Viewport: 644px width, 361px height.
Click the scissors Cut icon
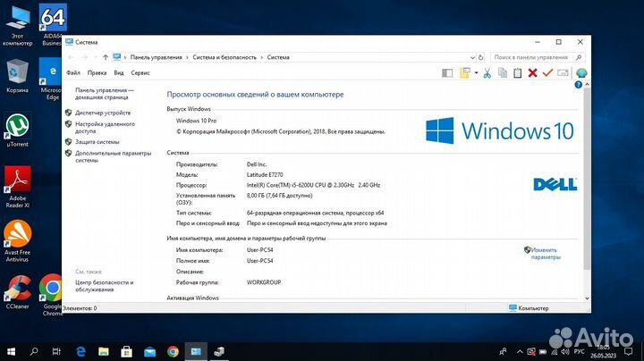click(x=487, y=73)
